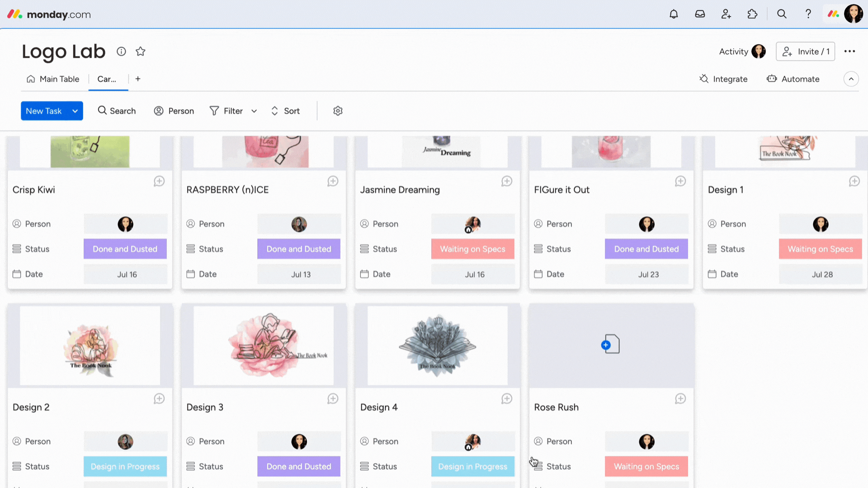Expand the New Task dropdown arrow

[x=75, y=111]
